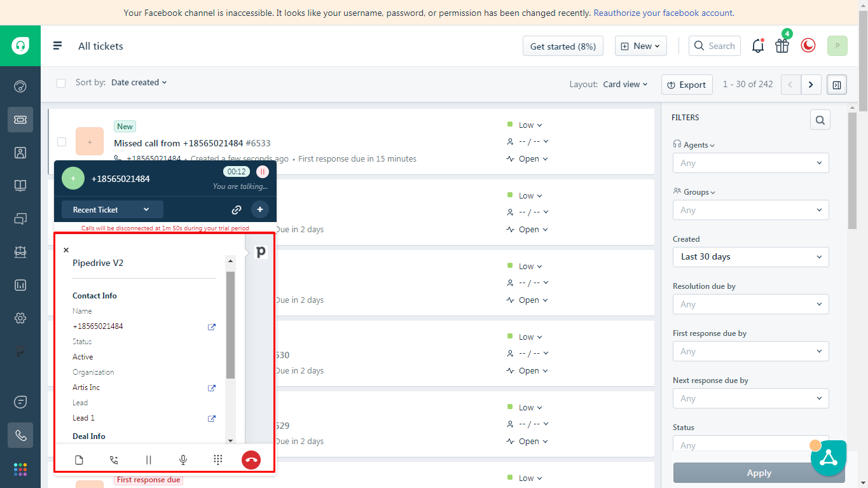
Task: Apply the filters
Action: point(759,473)
